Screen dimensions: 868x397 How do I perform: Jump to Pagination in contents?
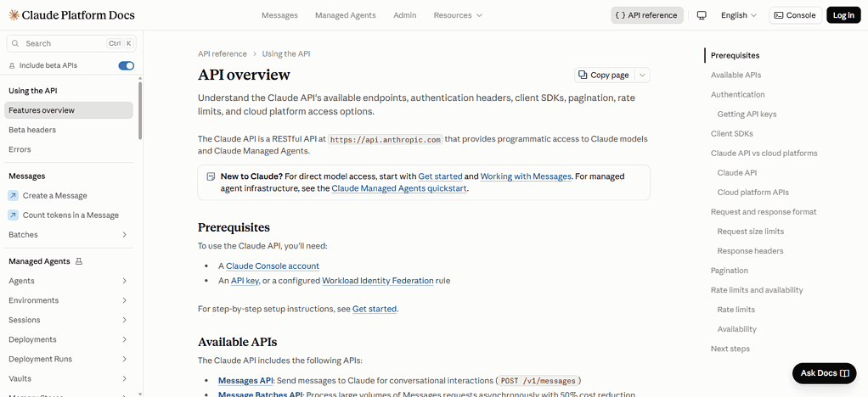(729, 271)
